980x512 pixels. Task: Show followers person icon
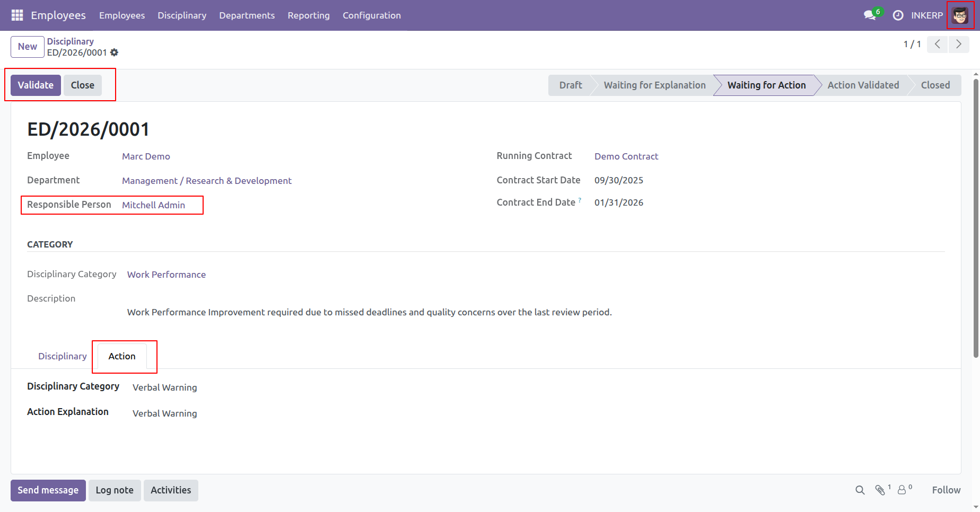[902, 490]
